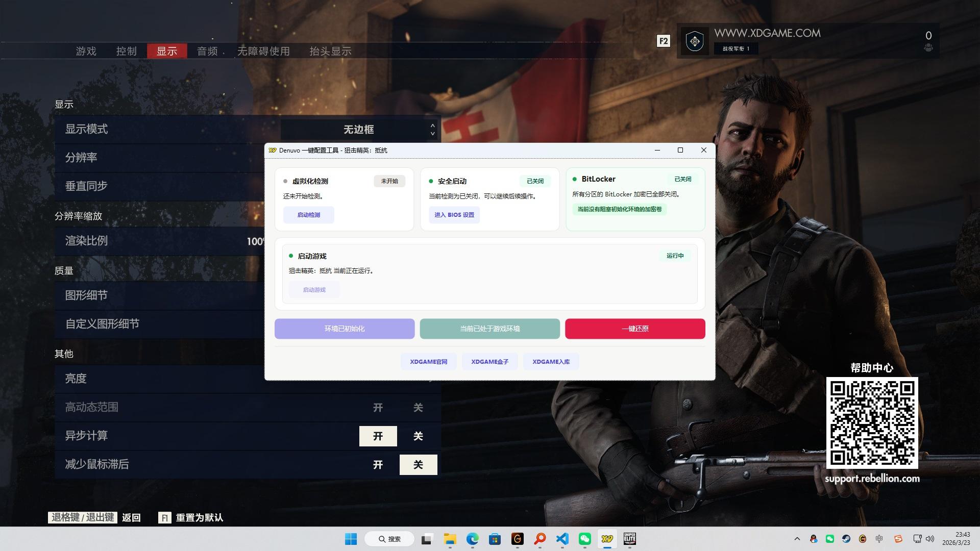Screen dimensions: 980x551
Task: Launch Steam from the system tray
Action: (x=846, y=539)
